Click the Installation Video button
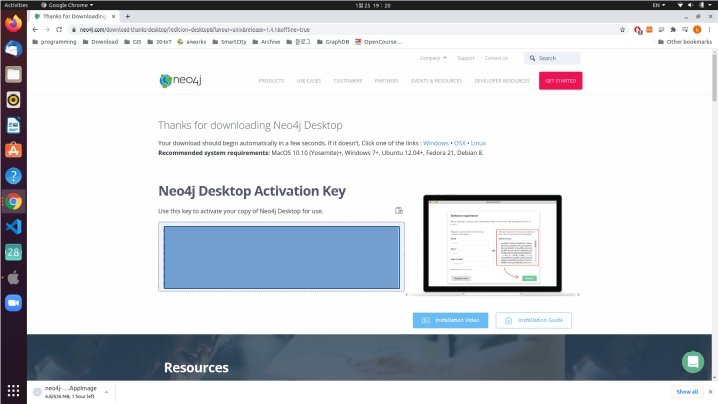 [450, 320]
